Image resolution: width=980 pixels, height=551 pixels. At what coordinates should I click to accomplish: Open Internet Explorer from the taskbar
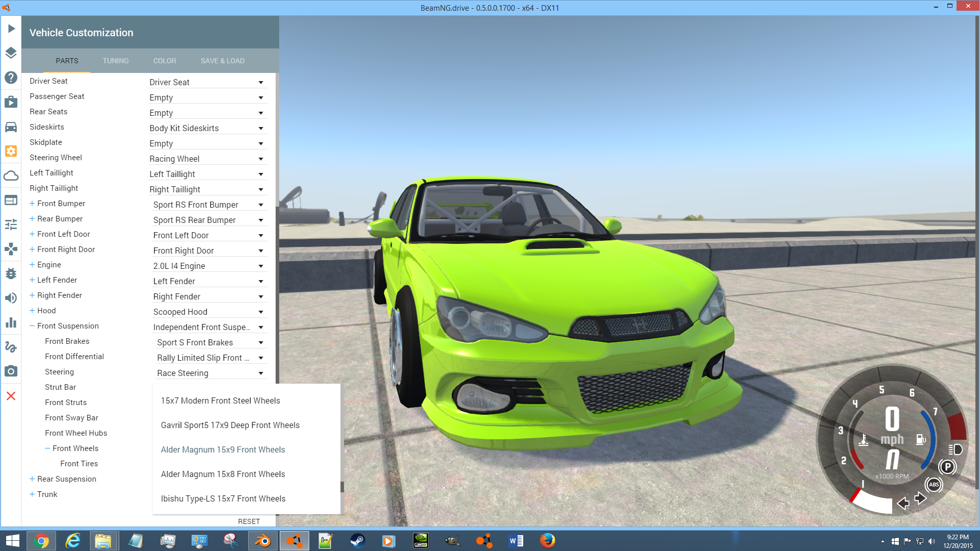73,540
